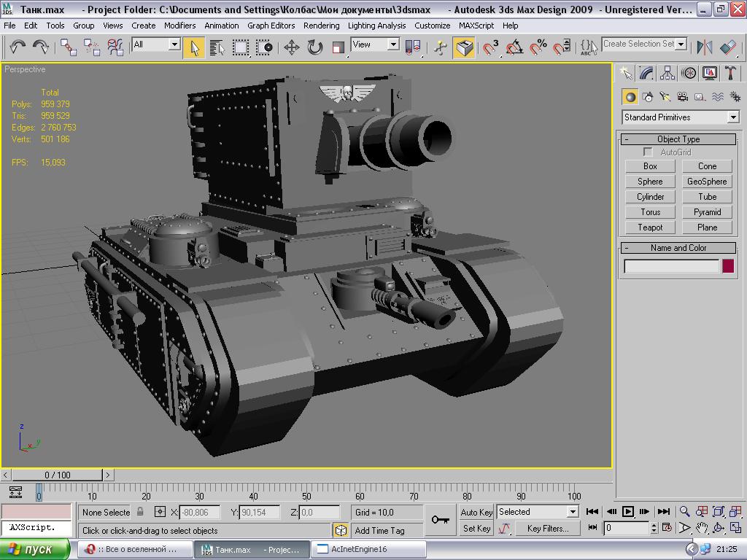This screenshot has width=747, height=560.
Task: Select the Space Warps category icon
Action: 718,97
